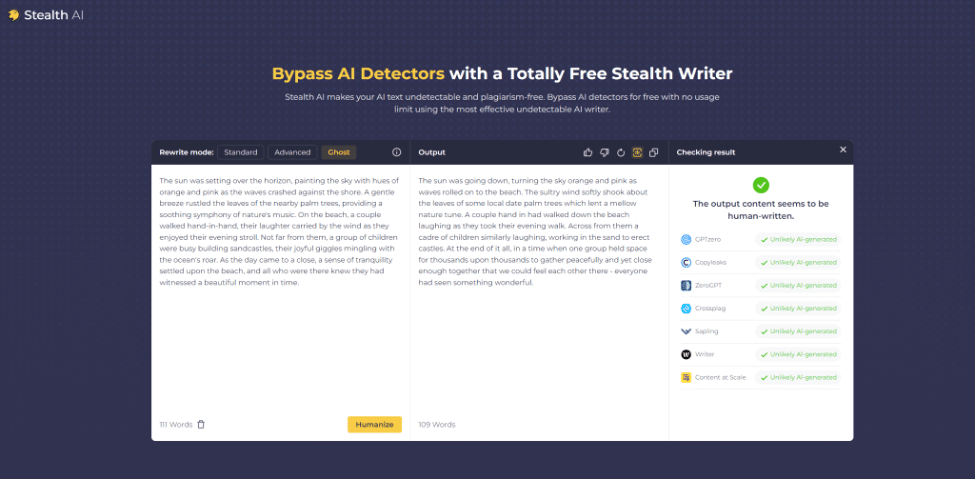Select Advanced rewrite mode
The width and height of the screenshot is (977, 479).
click(x=292, y=152)
